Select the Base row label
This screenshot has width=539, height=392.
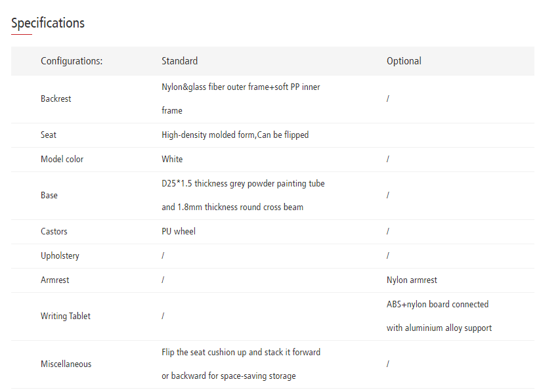[49, 195]
